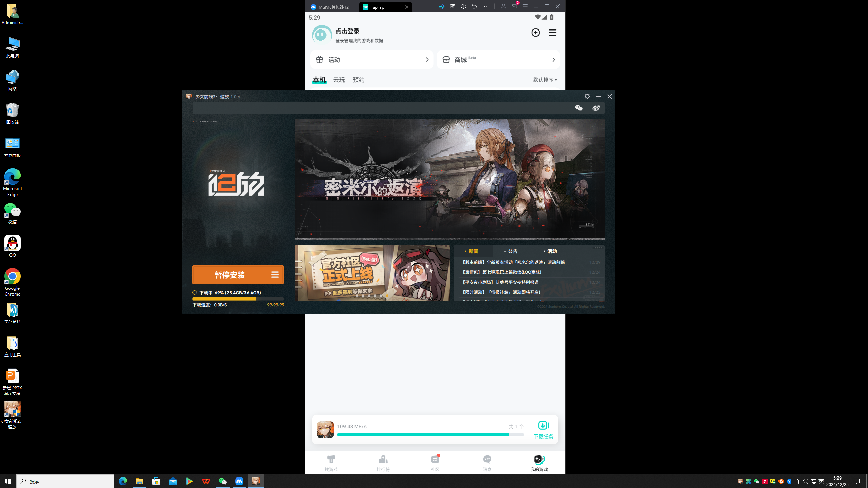Select the 少女前线2：追放 desktop shortcut
The width and height of the screenshot is (868, 488).
tap(12, 415)
